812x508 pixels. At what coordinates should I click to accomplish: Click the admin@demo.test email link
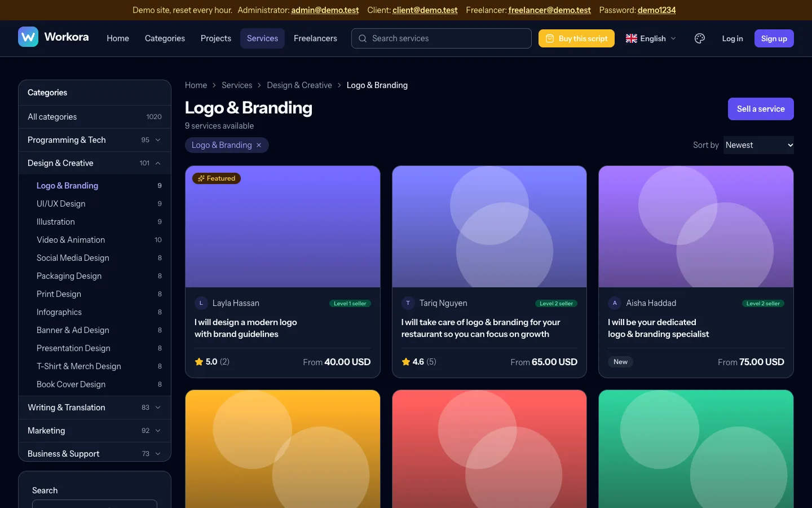click(325, 10)
